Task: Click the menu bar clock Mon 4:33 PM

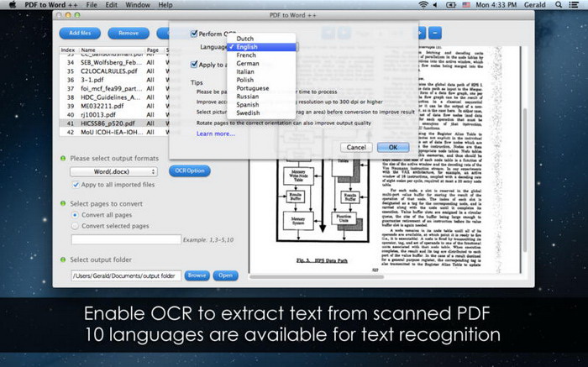Action: point(496,5)
